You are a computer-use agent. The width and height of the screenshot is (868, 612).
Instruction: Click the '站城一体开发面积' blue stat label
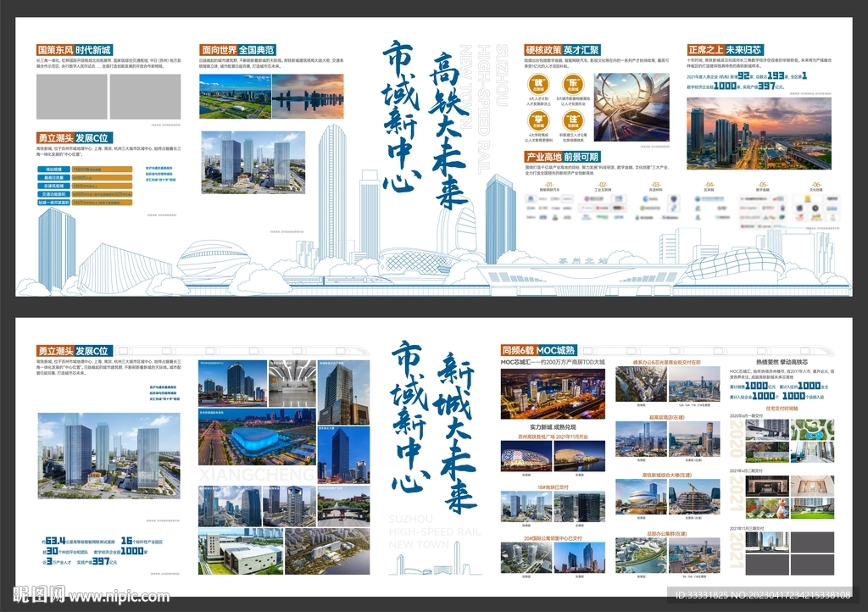click(x=53, y=203)
